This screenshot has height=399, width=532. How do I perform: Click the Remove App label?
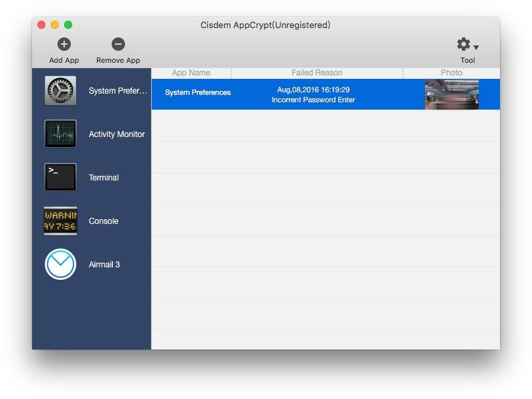pos(118,60)
